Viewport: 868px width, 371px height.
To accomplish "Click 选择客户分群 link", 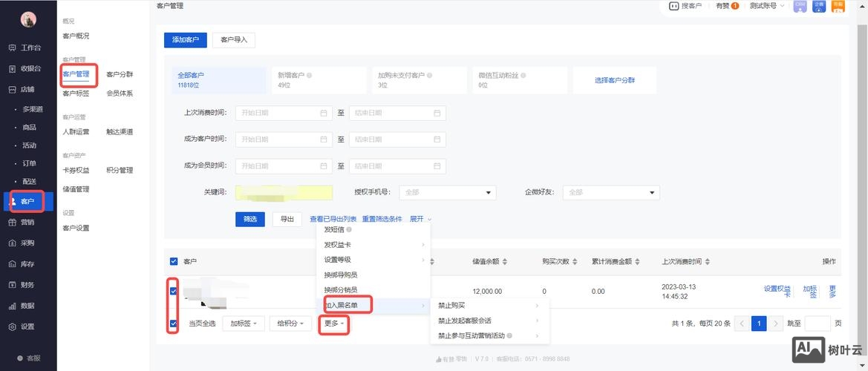I will [615, 80].
